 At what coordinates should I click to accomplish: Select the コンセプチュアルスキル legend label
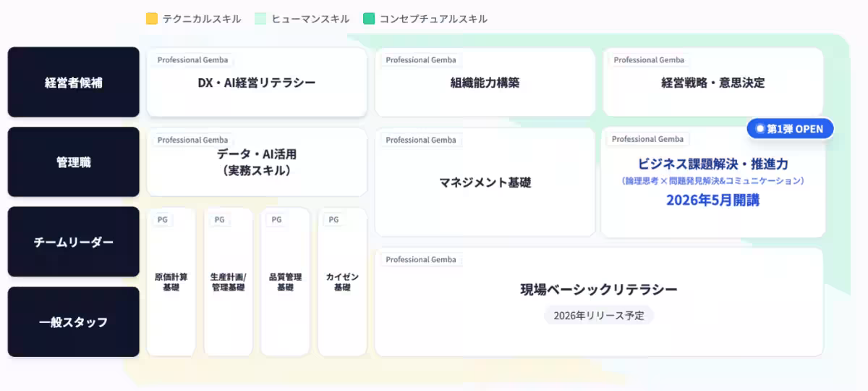pos(434,19)
